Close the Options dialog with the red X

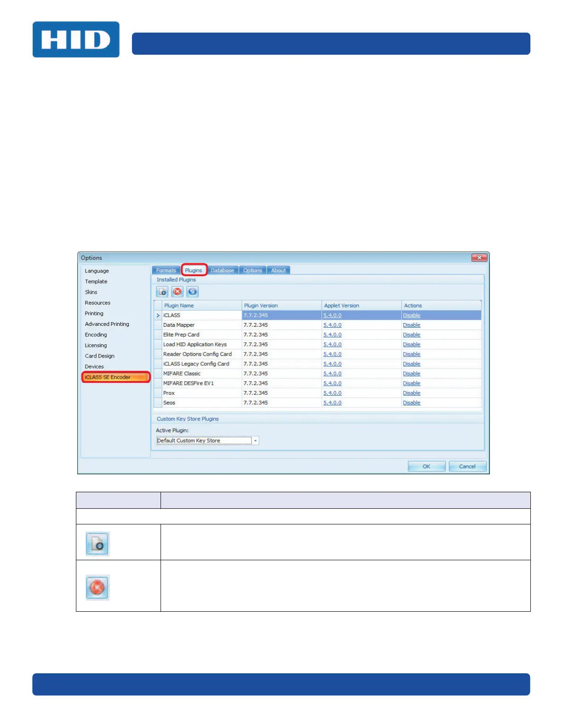pos(479,258)
